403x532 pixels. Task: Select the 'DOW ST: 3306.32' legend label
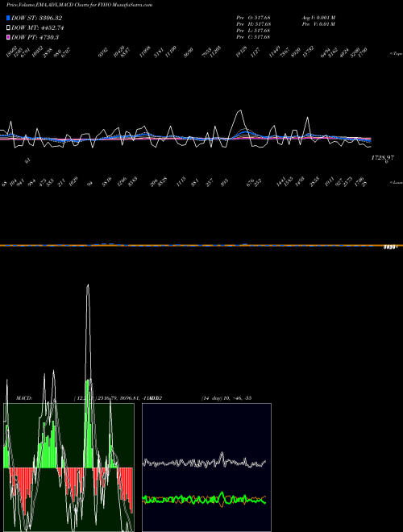coord(36,18)
